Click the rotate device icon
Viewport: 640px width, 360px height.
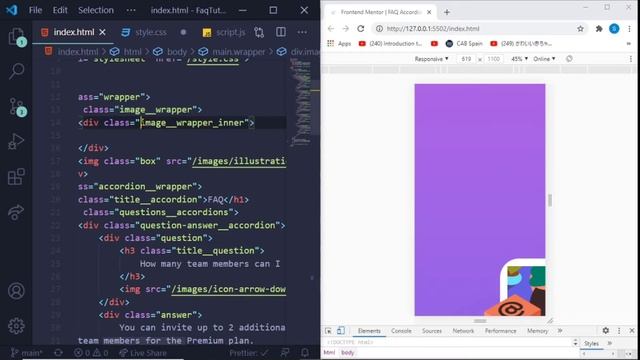click(569, 59)
